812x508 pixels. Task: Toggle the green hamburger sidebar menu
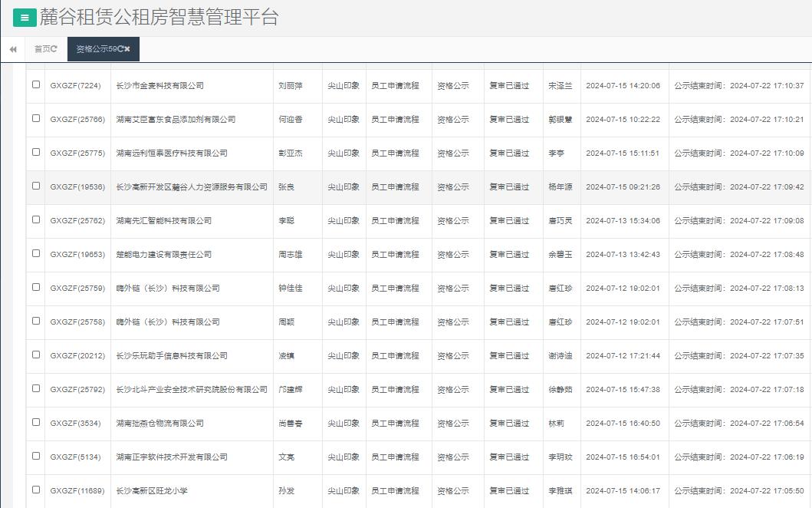tap(25, 18)
